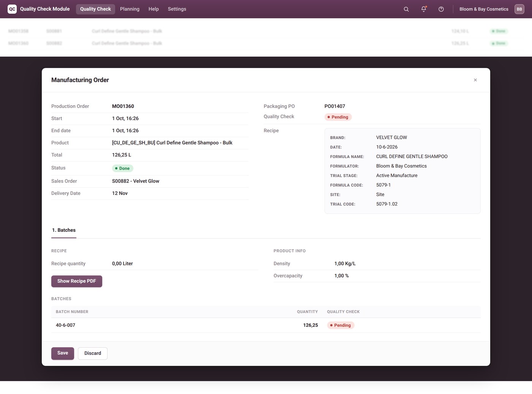The width and height of the screenshot is (532, 394).
Task: Click recipe brand VELVET GLOW
Action: click(391, 138)
